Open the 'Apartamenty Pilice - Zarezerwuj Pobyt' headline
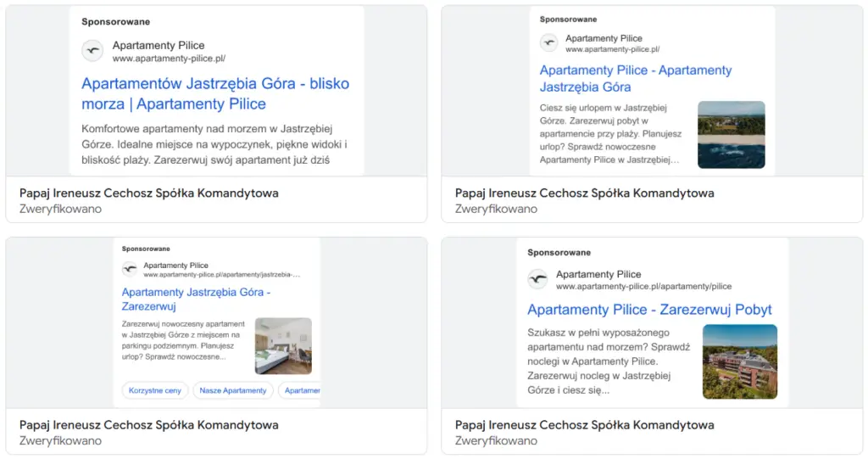868x459 pixels. point(649,310)
